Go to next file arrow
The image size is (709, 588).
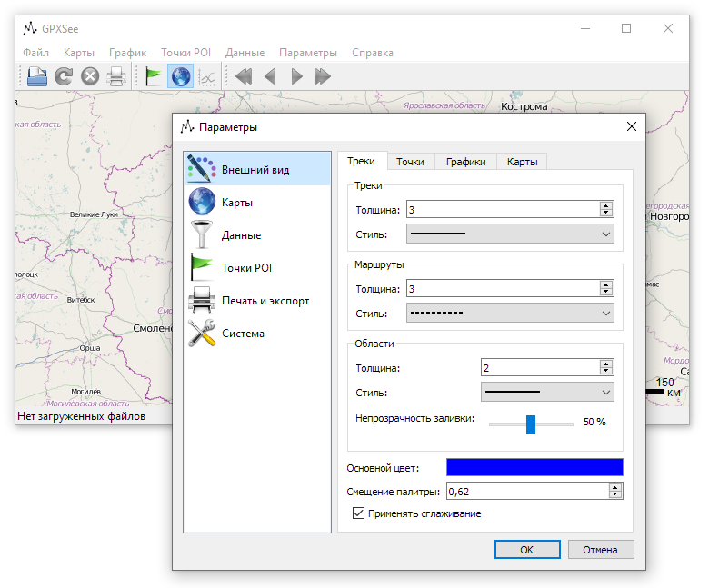[296, 76]
